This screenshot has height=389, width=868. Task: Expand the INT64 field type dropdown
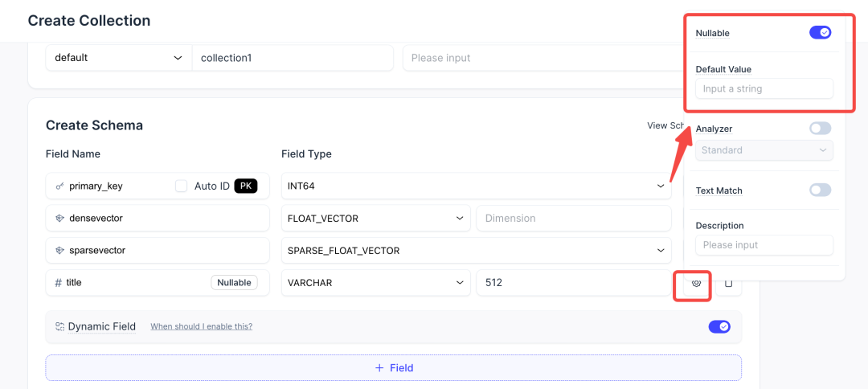click(x=476, y=186)
